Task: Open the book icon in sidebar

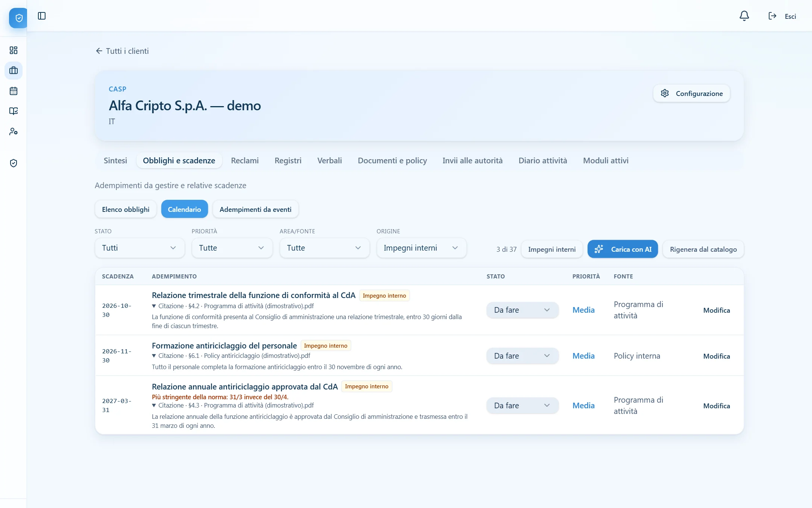Action: (14, 111)
